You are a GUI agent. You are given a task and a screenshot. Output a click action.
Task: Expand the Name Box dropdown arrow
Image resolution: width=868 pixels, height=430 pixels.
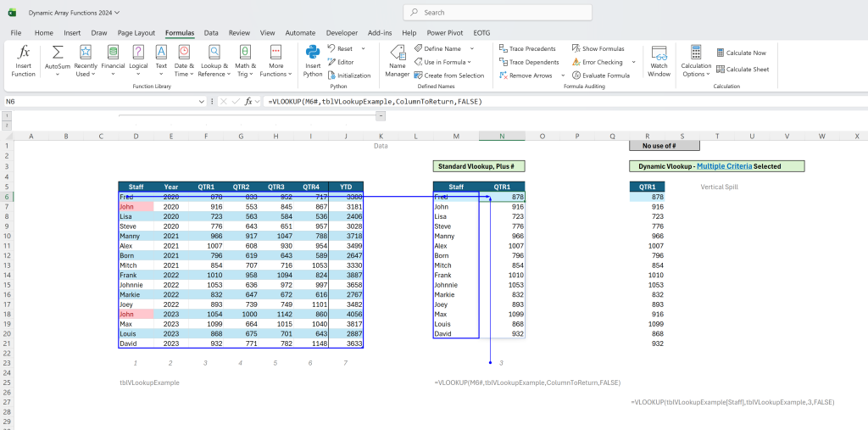202,102
